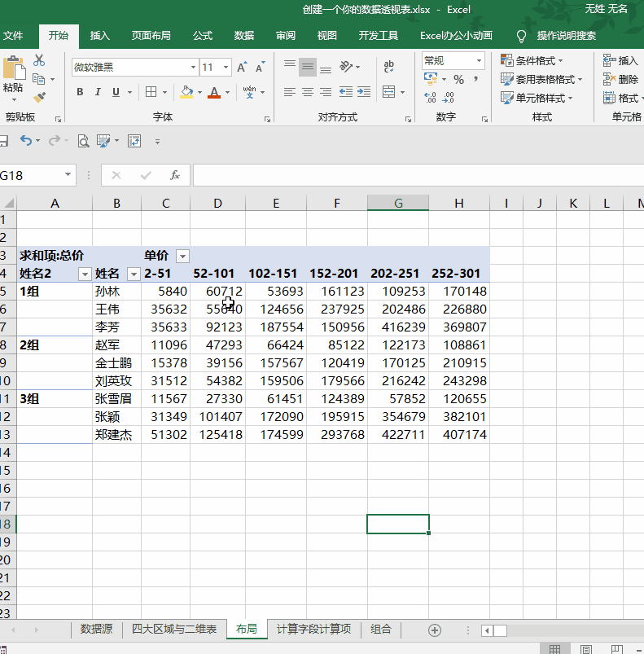The height and width of the screenshot is (654, 644).
Task: Switch to 开发工具 ribbon tab
Action: pos(379,36)
